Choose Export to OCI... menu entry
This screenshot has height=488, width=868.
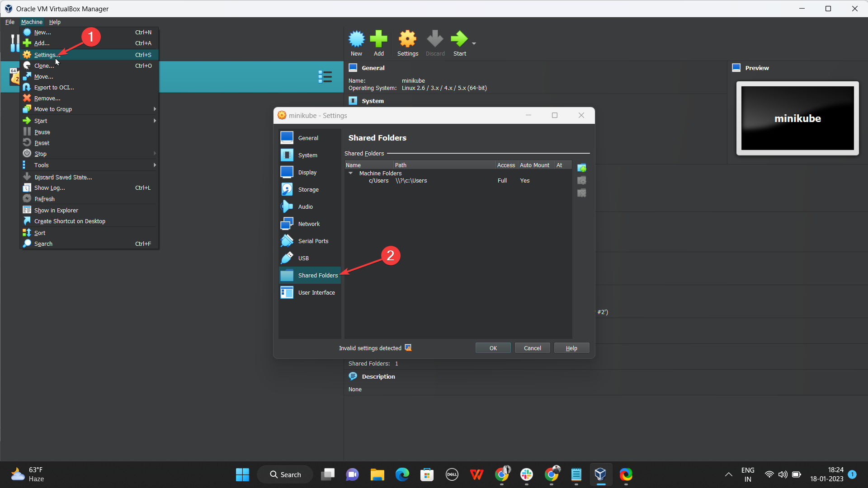tap(89, 87)
